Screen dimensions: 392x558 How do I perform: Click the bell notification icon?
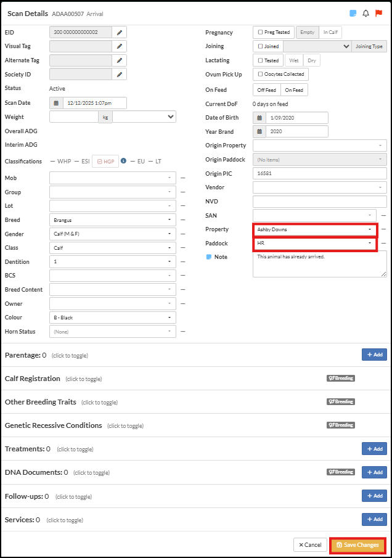pos(366,13)
